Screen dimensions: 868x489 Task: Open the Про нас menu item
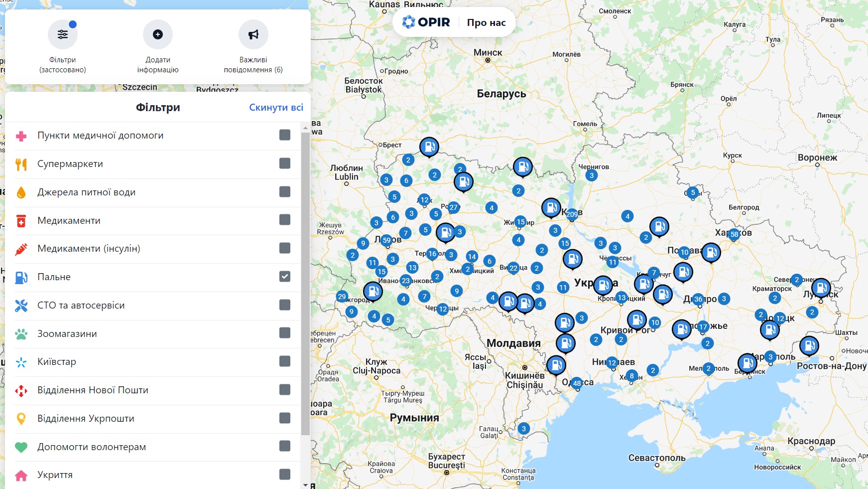[486, 22]
